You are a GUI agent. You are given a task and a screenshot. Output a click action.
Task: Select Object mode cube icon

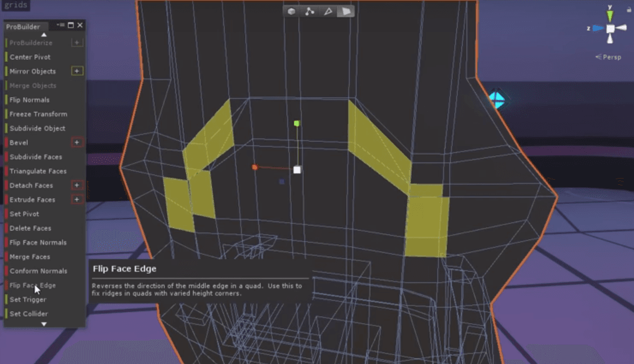[x=291, y=11]
